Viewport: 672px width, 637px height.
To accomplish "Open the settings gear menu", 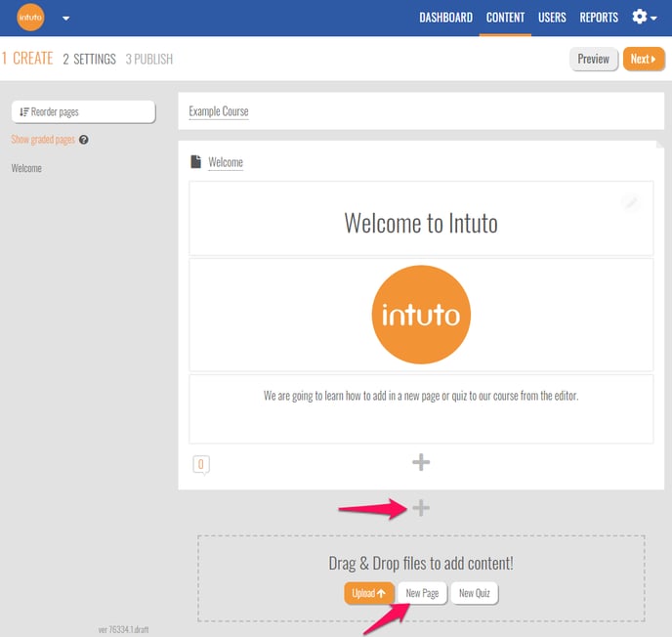I will pyautogui.click(x=644, y=18).
